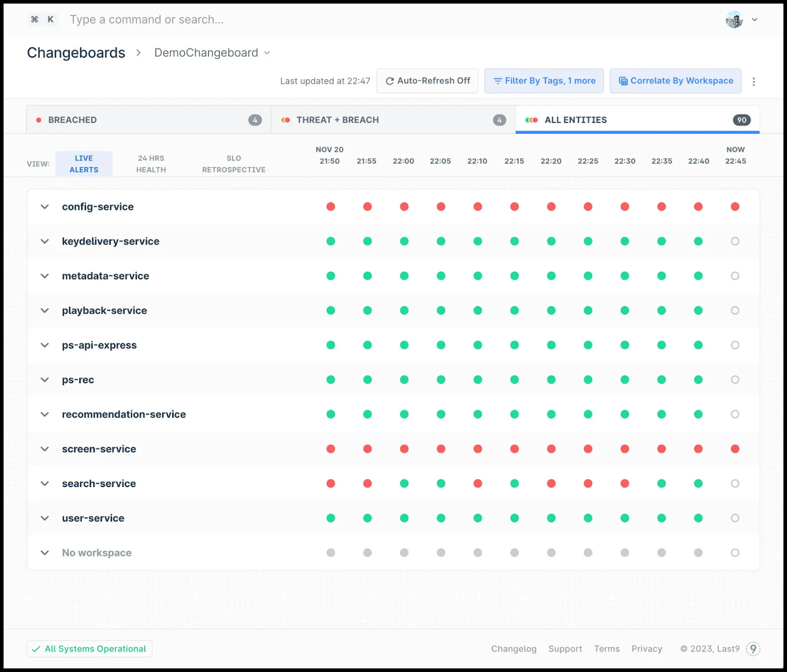Open Filter By Tags, 1 more
The image size is (787, 672).
pos(544,81)
